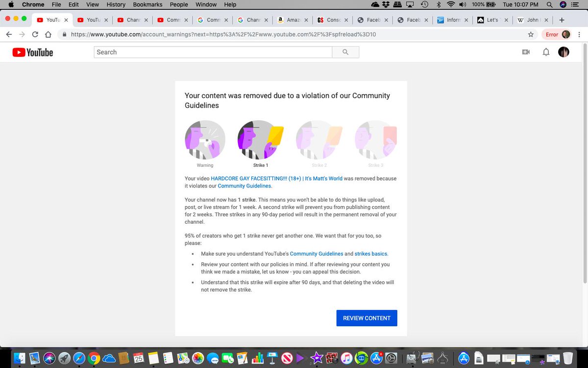Click the Wi-Fi status icon

(451, 4)
